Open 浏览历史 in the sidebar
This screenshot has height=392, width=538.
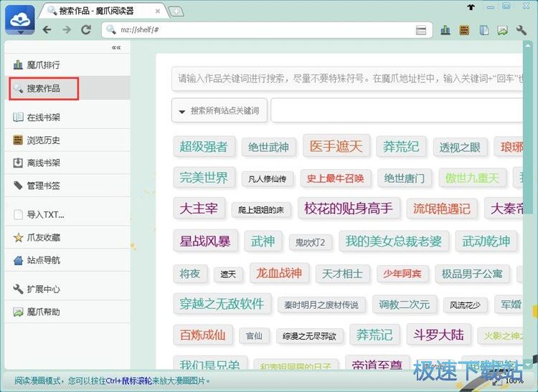43,140
